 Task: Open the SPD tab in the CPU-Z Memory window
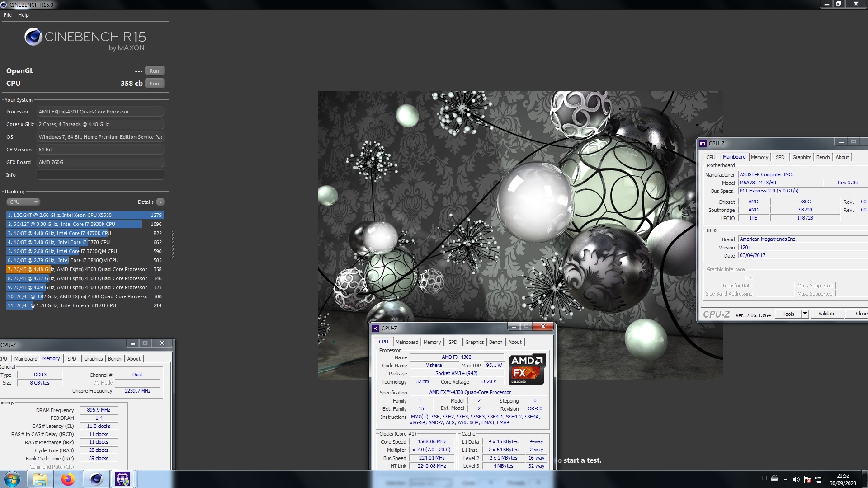pos(71,359)
